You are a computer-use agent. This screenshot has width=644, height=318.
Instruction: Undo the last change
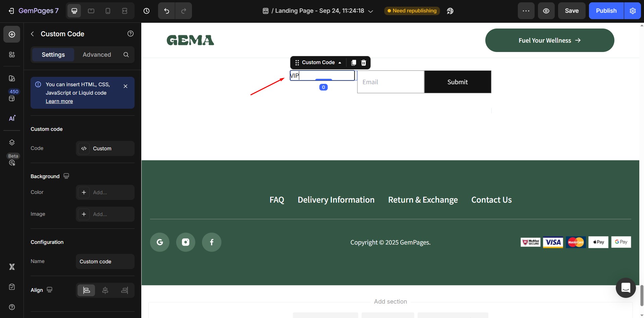tap(166, 11)
